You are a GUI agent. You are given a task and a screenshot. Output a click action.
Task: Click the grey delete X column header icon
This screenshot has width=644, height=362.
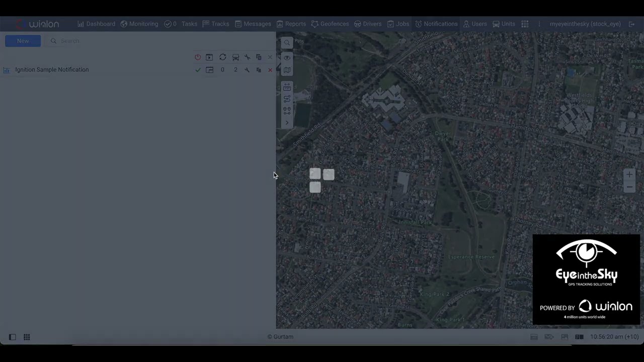[x=270, y=57]
